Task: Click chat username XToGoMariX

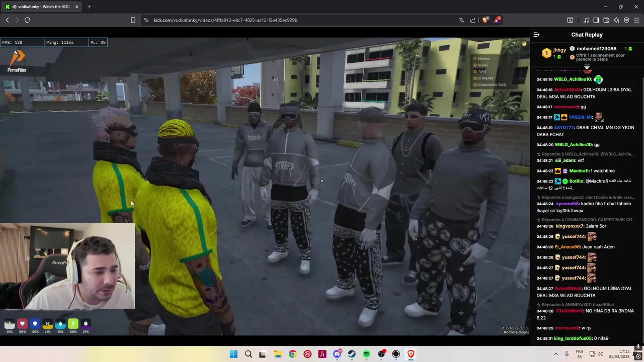Action: click(x=570, y=311)
